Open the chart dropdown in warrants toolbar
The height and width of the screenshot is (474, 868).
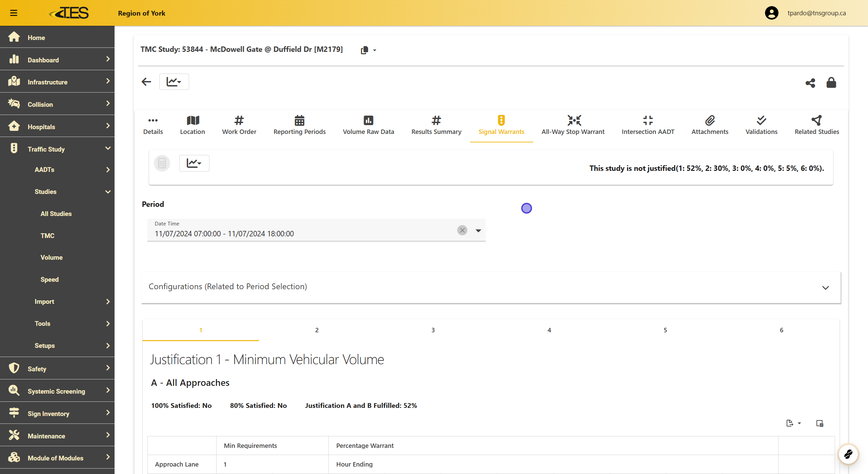click(x=194, y=163)
